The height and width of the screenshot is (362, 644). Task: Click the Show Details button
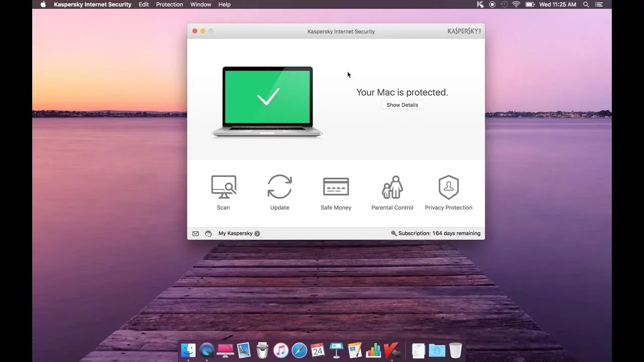click(x=403, y=105)
